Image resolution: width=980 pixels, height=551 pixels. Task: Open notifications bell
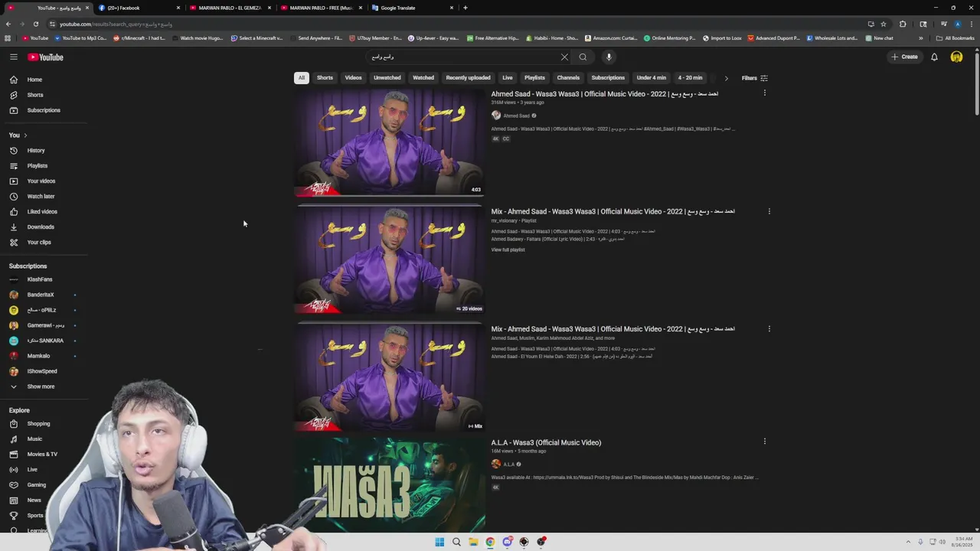(934, 57)
